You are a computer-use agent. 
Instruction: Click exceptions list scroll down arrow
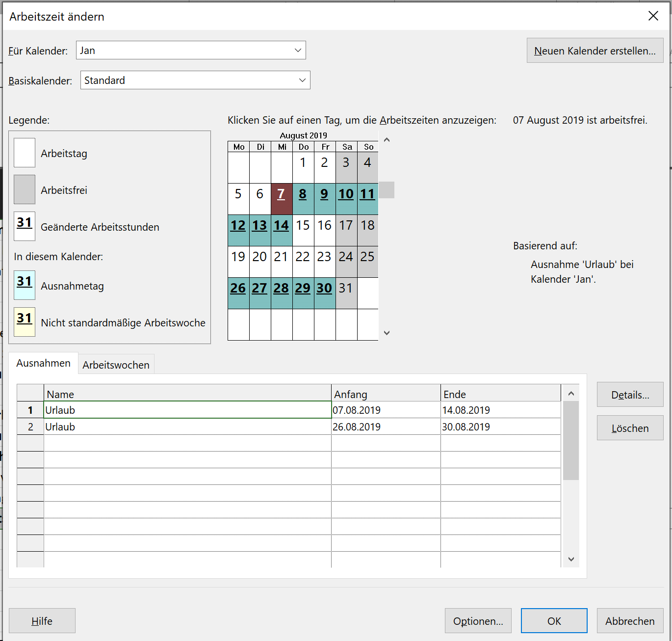tap(571, 559)
